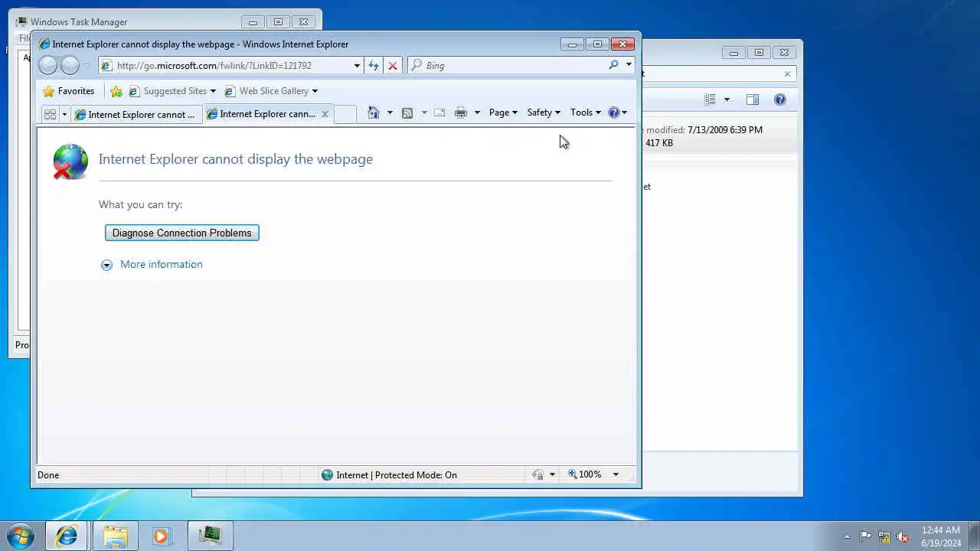Screen dimensions: 980x551
Task: Click Add to Favorites Bar star icon
Action: click(116, 91)
